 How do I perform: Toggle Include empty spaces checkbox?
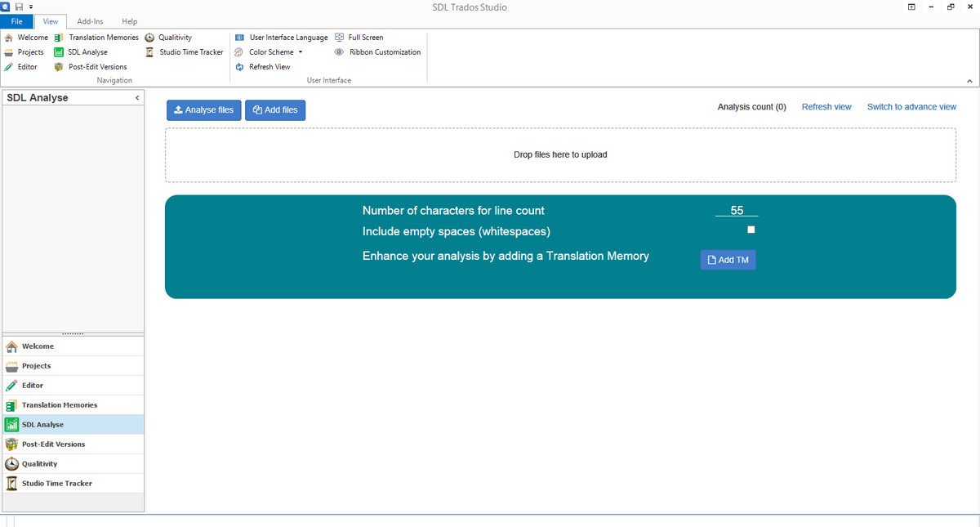click(751, 230)
